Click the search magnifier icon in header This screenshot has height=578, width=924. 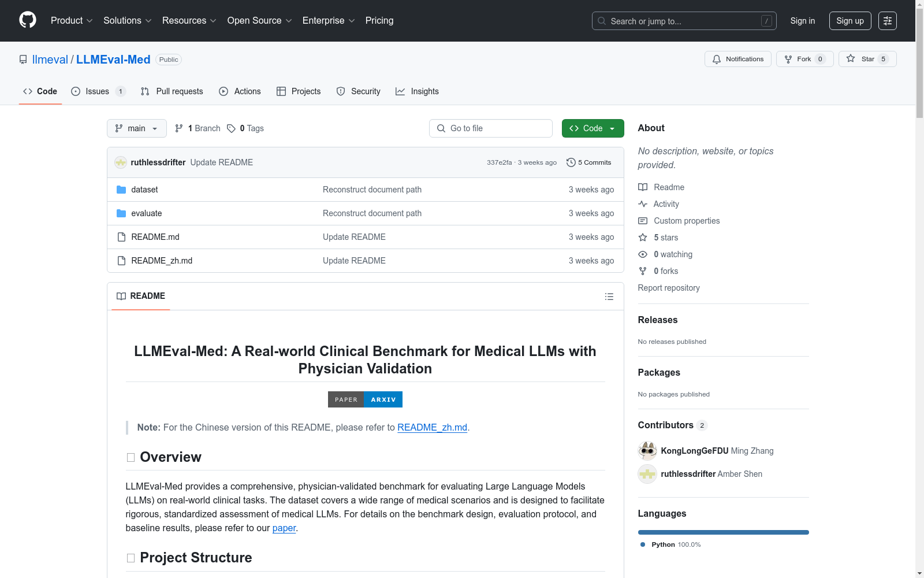coord(602,21)
